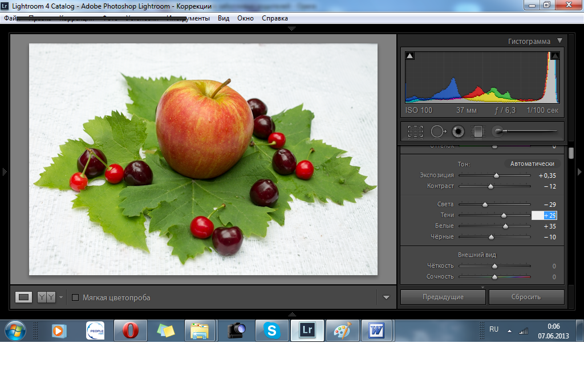
Task: Select the Crop Overlay tool
Action: (x=415, y=132)
